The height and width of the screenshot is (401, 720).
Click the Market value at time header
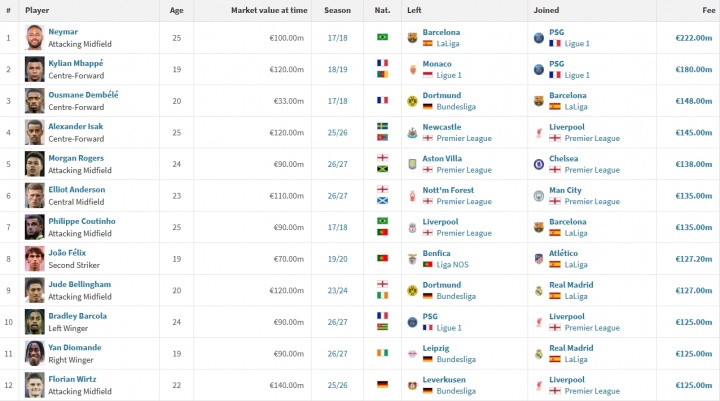tap(269, 10)
